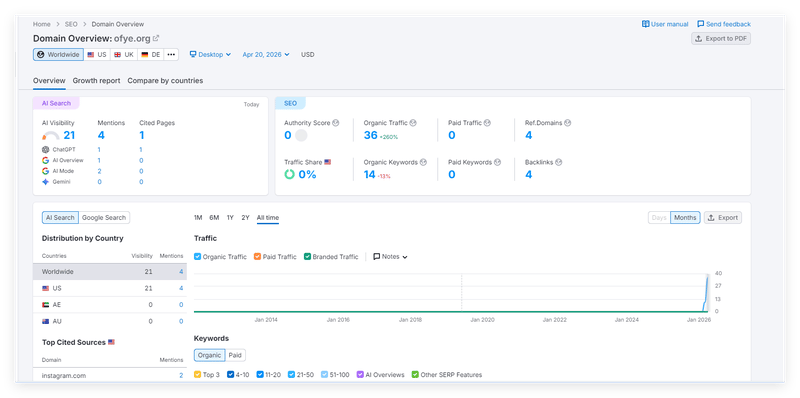Click the Backlinks info icon
This screenshot has height=398, width=800.
558,162
